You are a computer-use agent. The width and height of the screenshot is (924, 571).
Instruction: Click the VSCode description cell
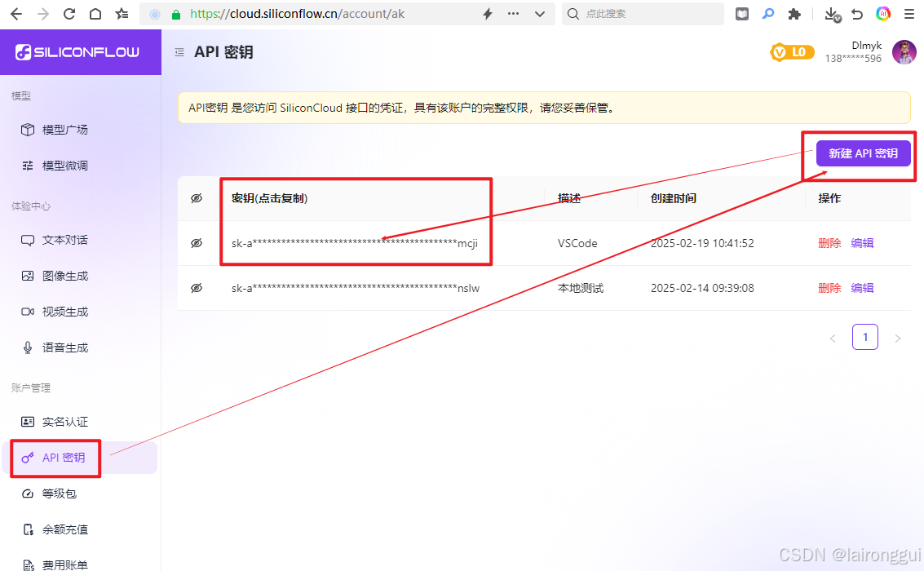577,243
